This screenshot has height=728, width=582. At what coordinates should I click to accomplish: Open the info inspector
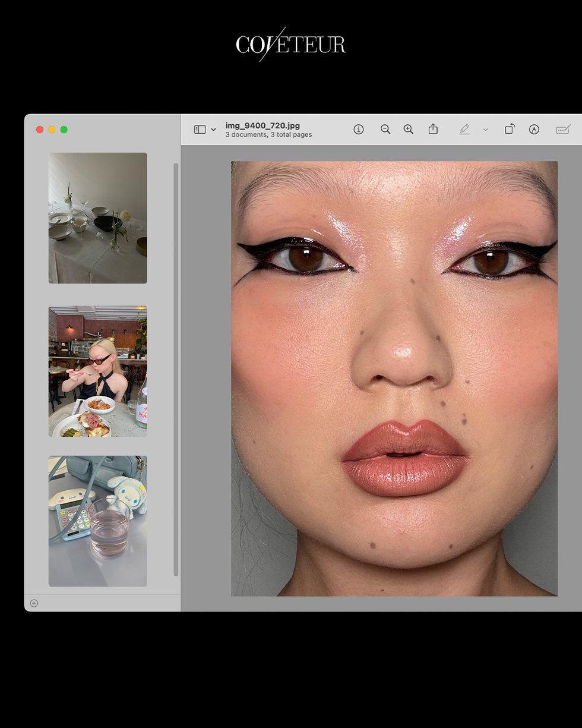359,130
